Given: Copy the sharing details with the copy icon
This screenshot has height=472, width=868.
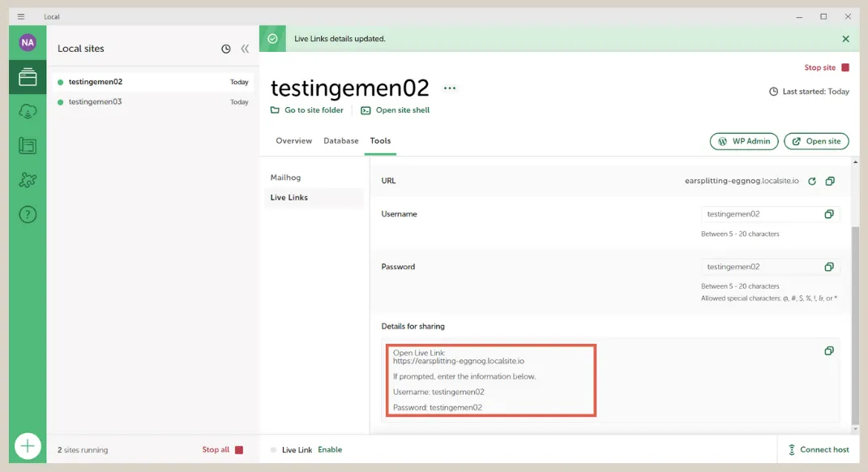Looking at the screenshot, I should [829, 350].
